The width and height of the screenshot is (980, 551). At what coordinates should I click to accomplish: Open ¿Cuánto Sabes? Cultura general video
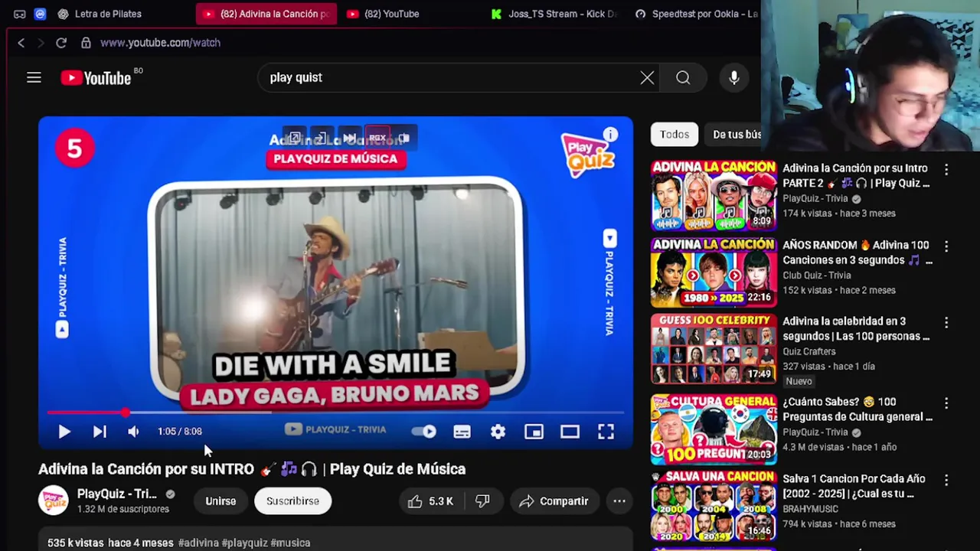click(x=857, y=409)
